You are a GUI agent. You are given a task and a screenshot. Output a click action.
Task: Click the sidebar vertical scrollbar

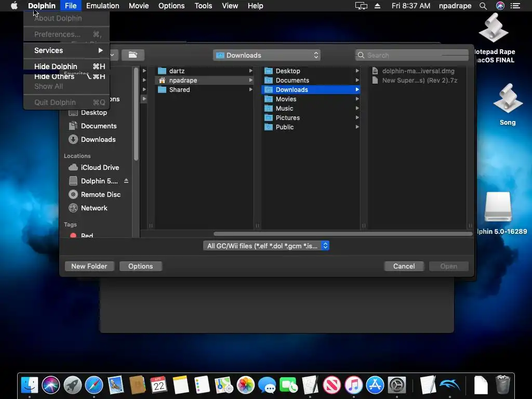[136, 114]
